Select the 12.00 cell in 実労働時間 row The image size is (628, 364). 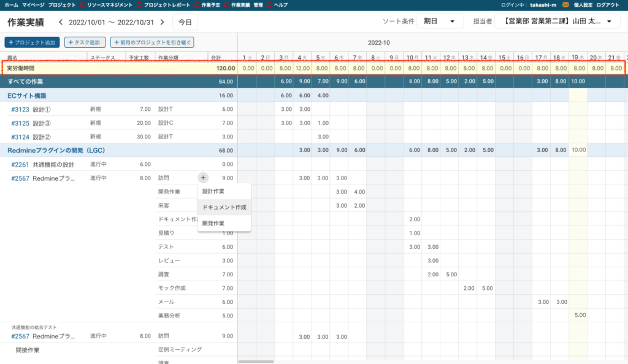tap(302, 69)
